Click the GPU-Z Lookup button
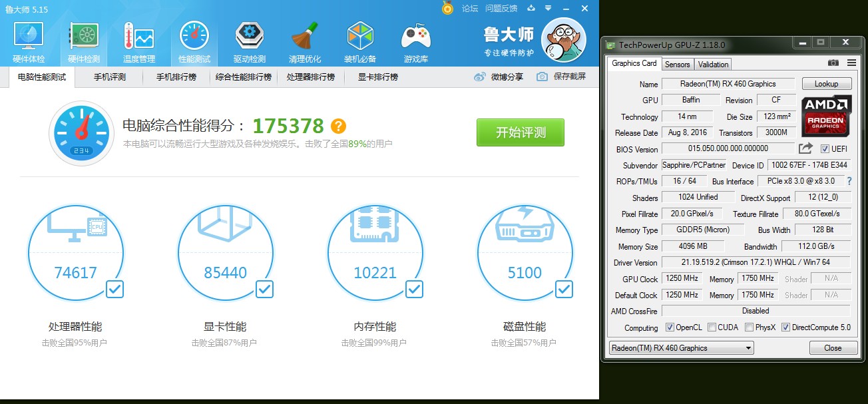 tap(827, 83)
